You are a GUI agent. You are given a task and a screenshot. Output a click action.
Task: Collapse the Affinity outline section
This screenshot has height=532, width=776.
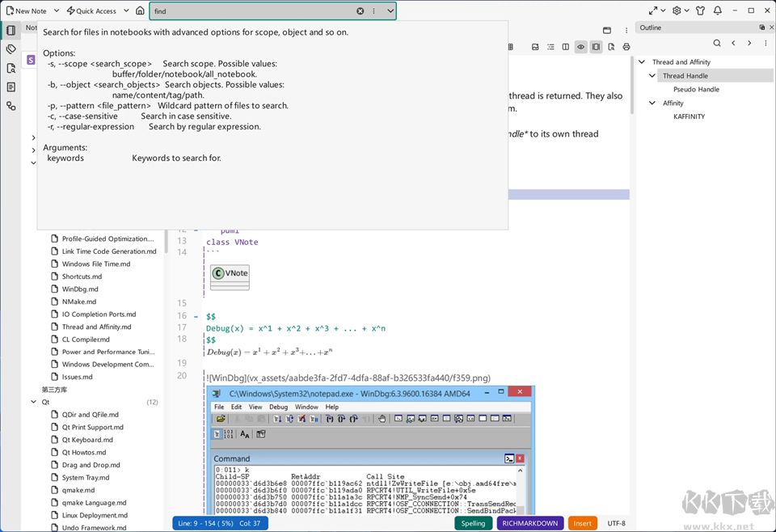click(652, 103)
